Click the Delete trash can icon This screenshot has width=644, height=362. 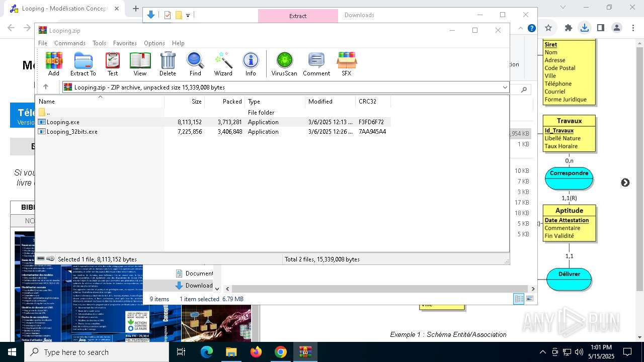coord(168,64)
